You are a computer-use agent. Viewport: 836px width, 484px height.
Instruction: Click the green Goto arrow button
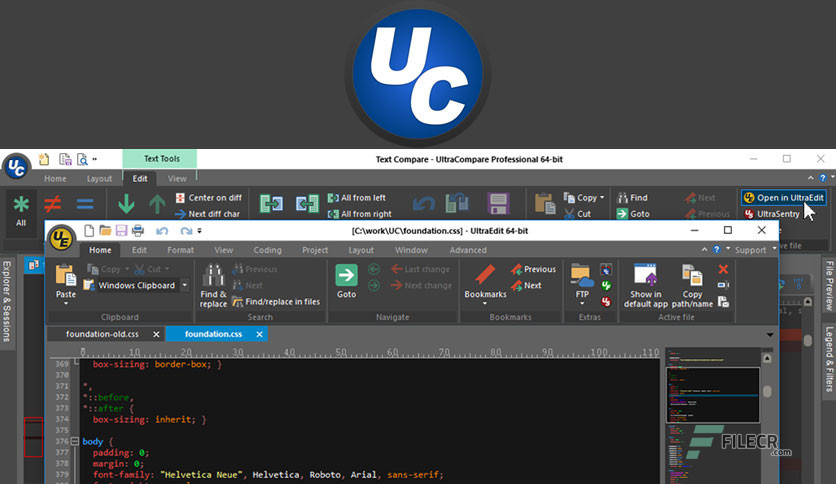(x=346, y=281)
